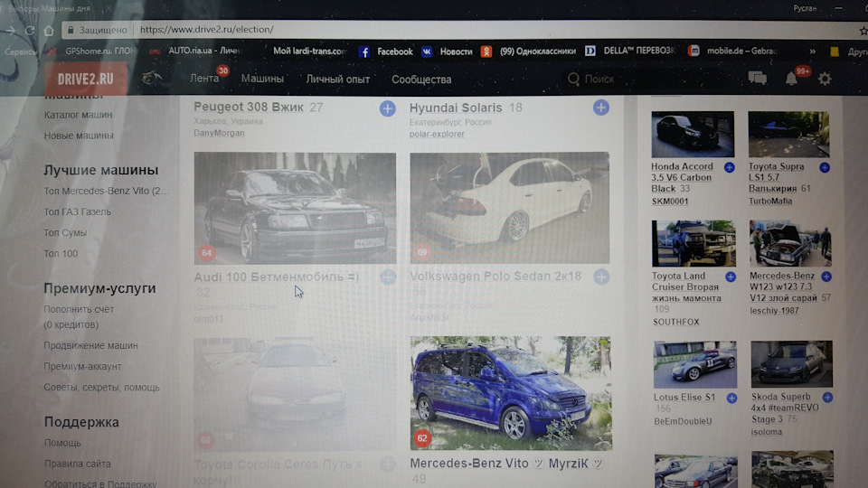
Task: Vote plus for Audi 100 Бетменмобиль
Action: [388, 277]
